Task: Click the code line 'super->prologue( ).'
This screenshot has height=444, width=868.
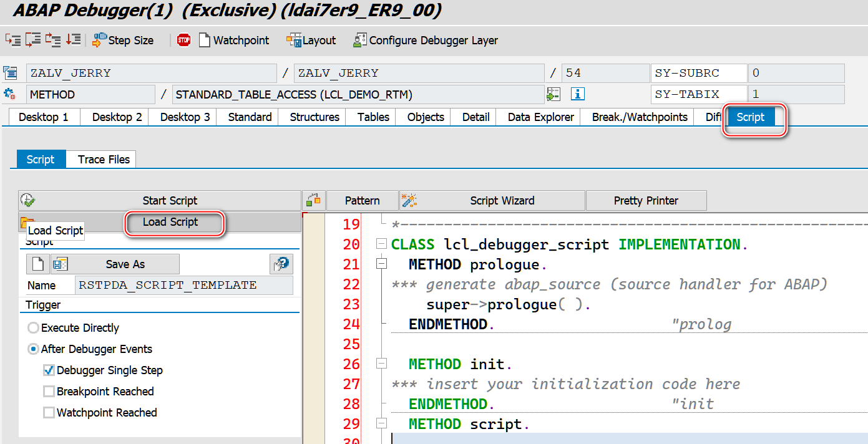Action: tap(509, 304)
